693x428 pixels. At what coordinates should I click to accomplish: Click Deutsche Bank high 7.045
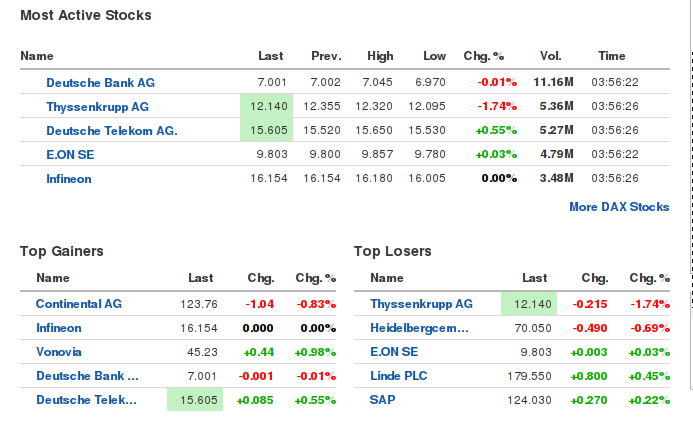(377, 82)
